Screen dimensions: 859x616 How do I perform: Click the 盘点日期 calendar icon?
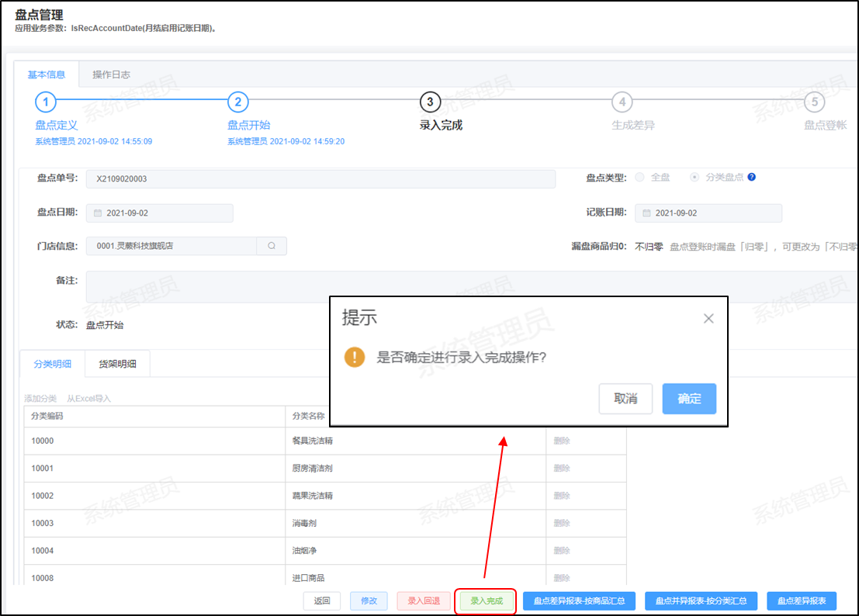[x=98, y=213]
